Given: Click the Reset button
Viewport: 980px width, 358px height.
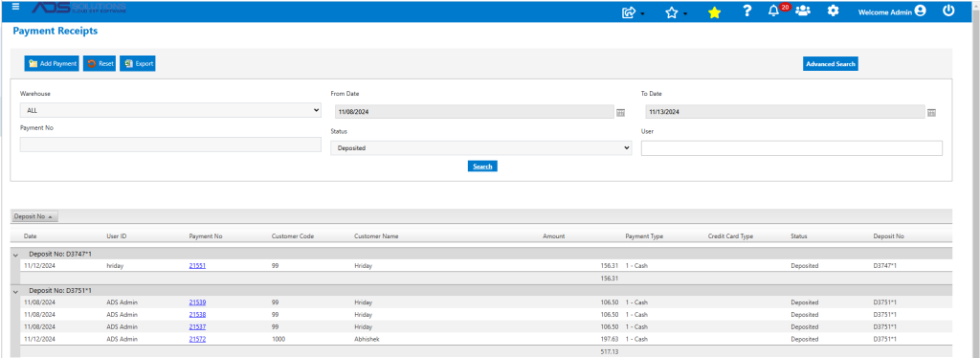Looking at the screenshot, I should (100, 63).
